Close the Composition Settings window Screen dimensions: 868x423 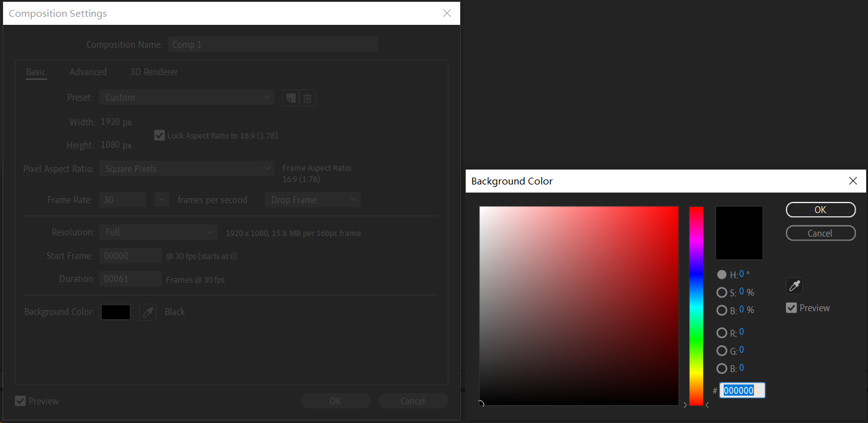(x=446, y=14)
